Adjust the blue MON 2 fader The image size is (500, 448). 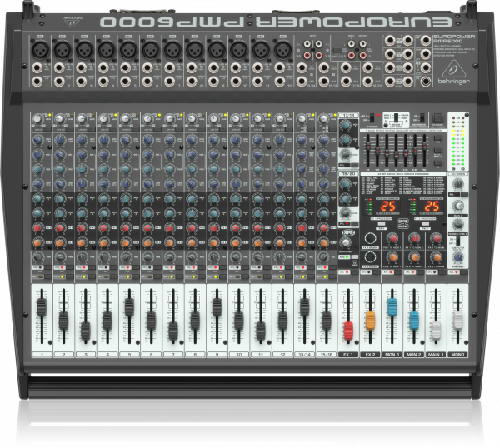coord(414,321)
